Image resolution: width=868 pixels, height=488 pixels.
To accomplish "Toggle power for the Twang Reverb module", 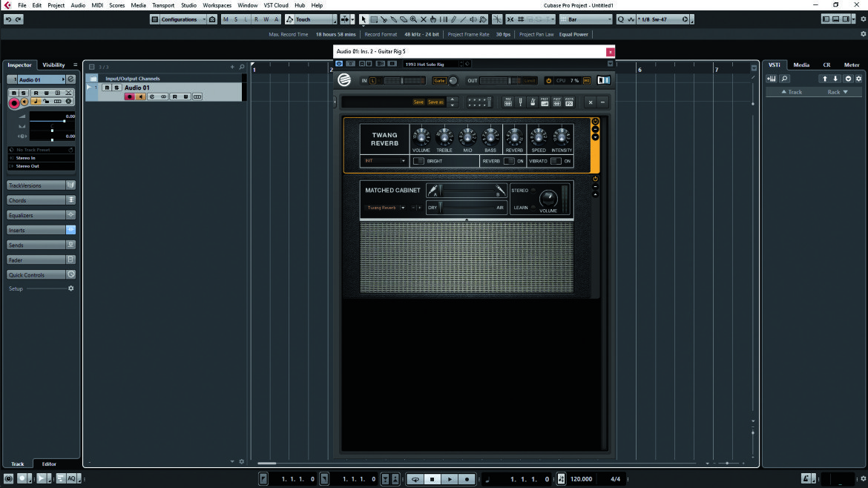I will tap(595, 122).
